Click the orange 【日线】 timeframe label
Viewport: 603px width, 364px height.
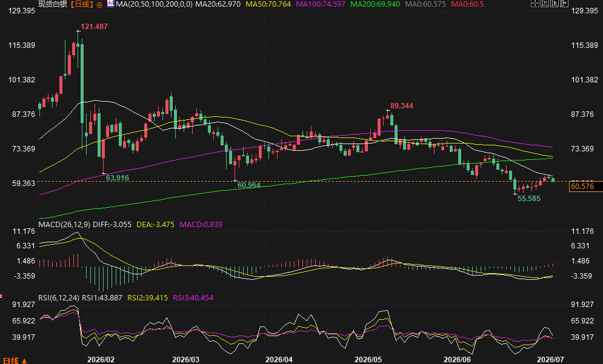coord(82,4)
